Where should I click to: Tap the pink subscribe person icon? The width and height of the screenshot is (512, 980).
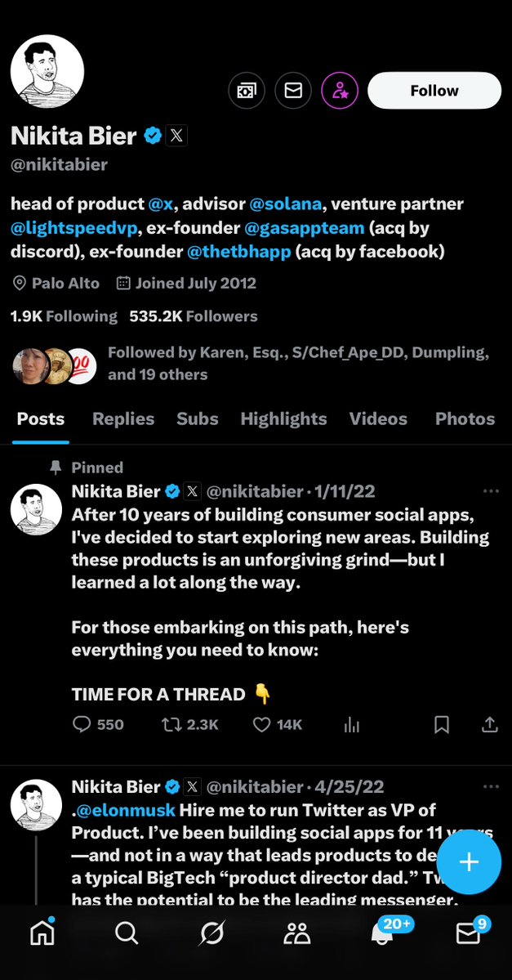[339, 91]
